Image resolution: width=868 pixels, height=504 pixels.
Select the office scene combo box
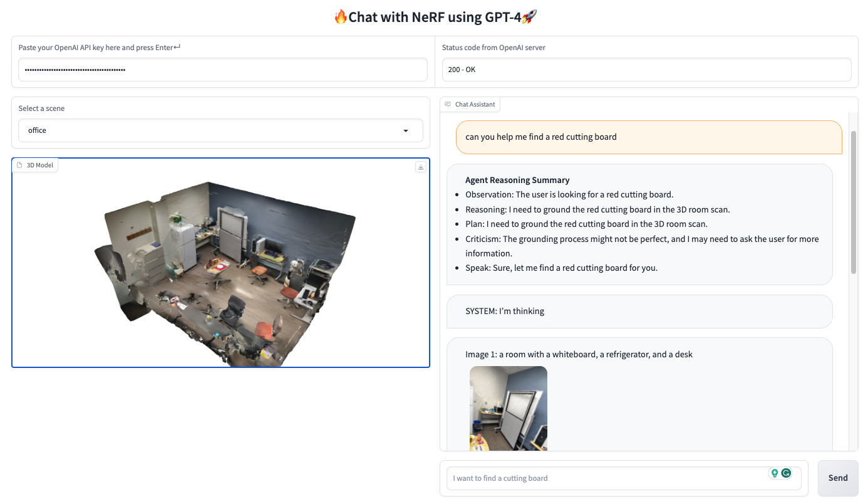(x=220, y=130)
